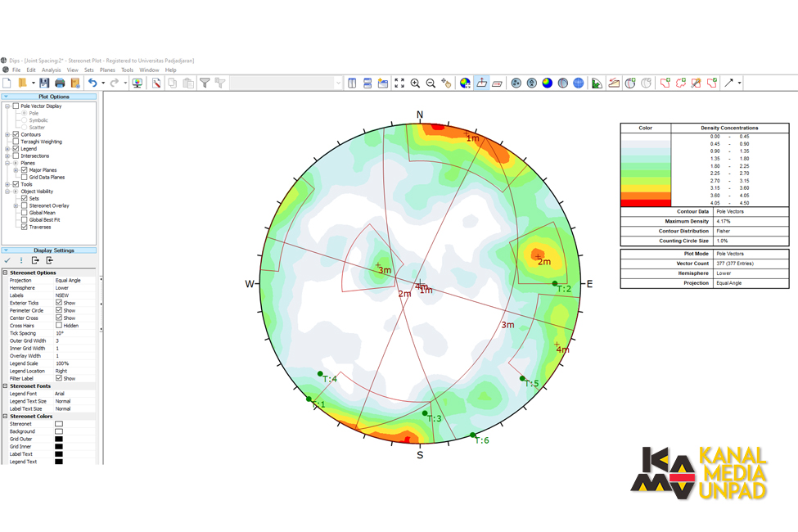Click the Plot Options panel header
798x532 pixels.
click(49, 97)
